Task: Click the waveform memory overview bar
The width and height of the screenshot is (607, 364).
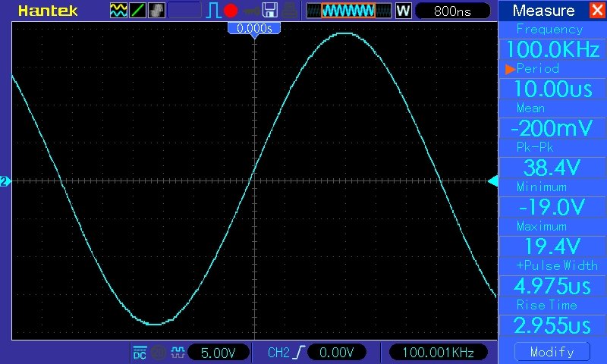Action: (349, 11)
